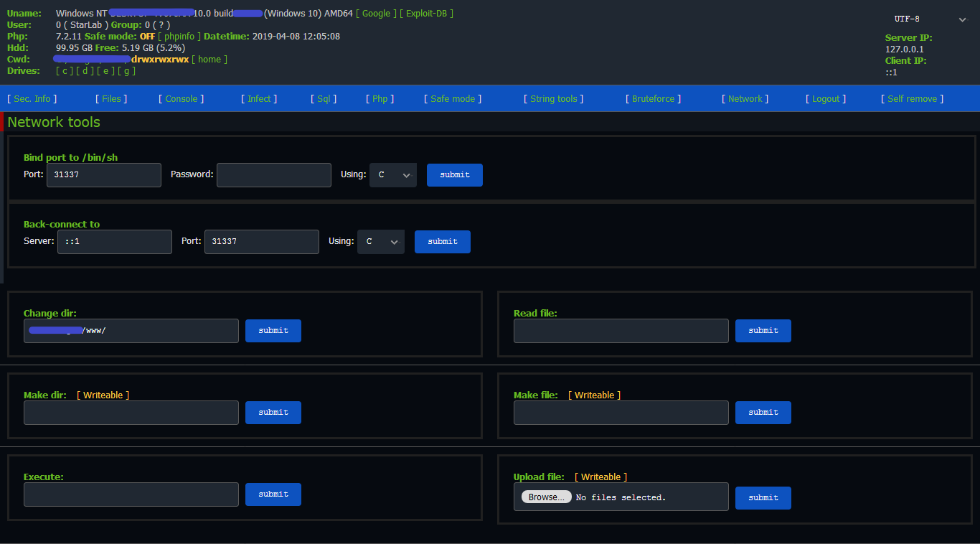
Task: Open the Using dropdown for Back-connect
Action: coord(380,242)
